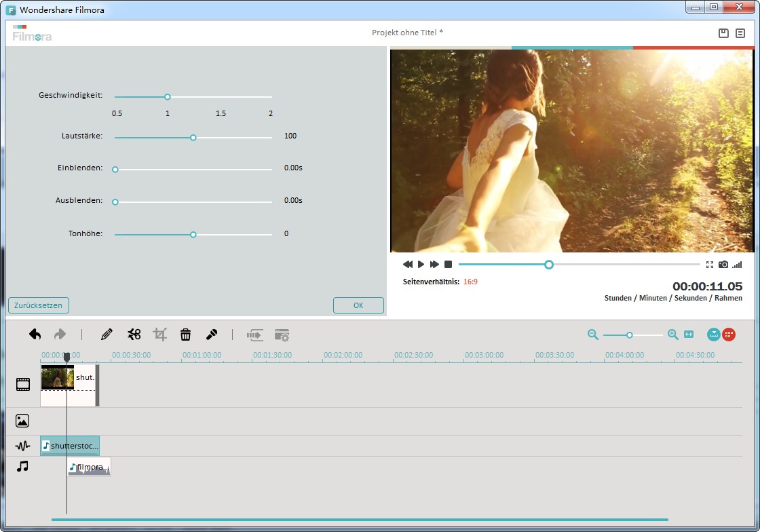
Task: Start voiceover with the microphone icon
Action: coord(212,334)
